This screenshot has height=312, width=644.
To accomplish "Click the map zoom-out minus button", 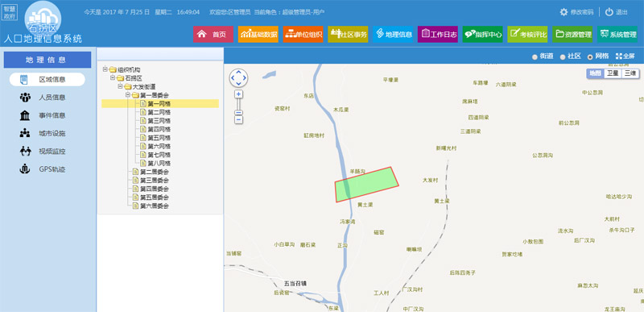I will pos(238,120).
